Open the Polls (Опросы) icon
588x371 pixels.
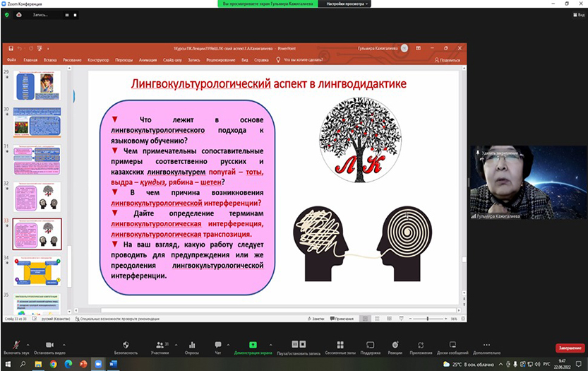coord(191,343)
